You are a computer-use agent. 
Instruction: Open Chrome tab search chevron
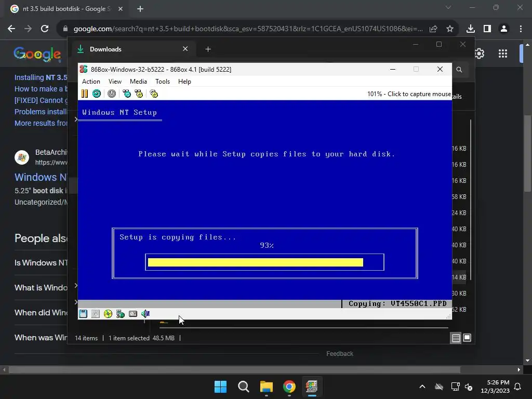[x=448, y=7]
